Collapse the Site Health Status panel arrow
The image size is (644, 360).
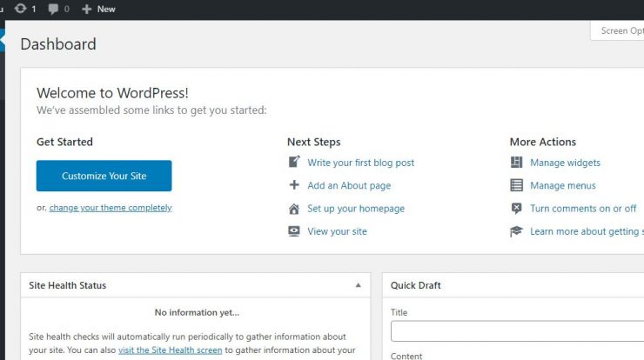point(359,285)
